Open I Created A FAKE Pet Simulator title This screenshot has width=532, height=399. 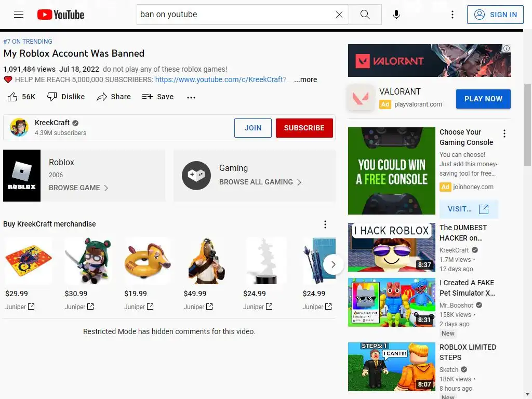click(467, 288)
